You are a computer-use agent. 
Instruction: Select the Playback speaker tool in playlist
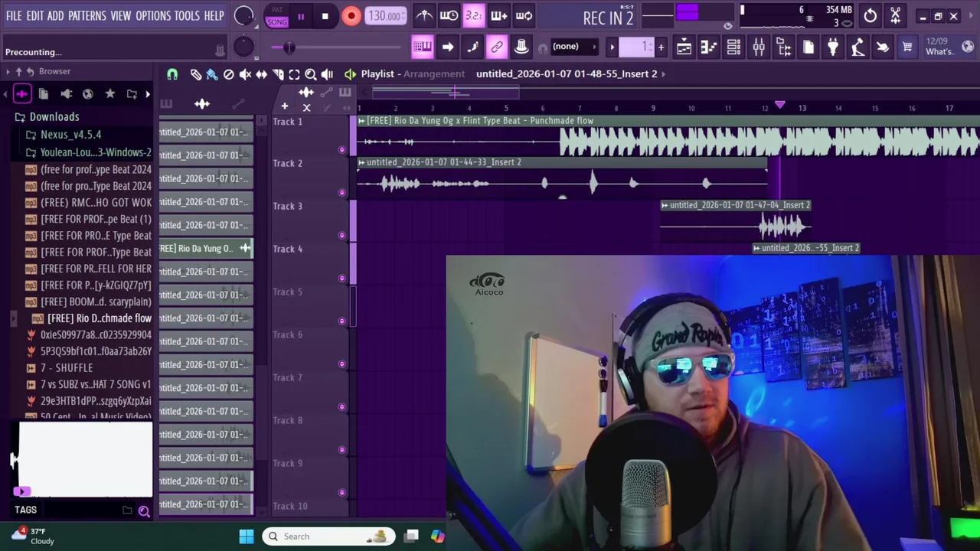[x=327, y=74]
